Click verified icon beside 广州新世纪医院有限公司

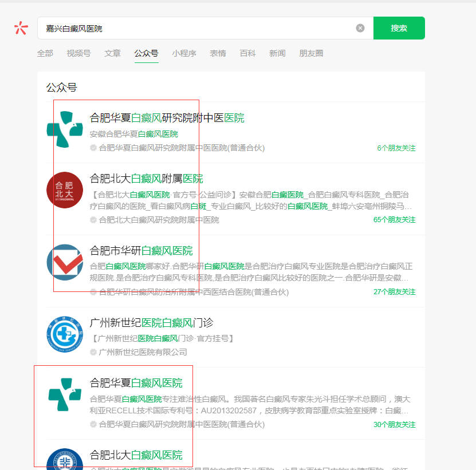(x=93, y=352)
